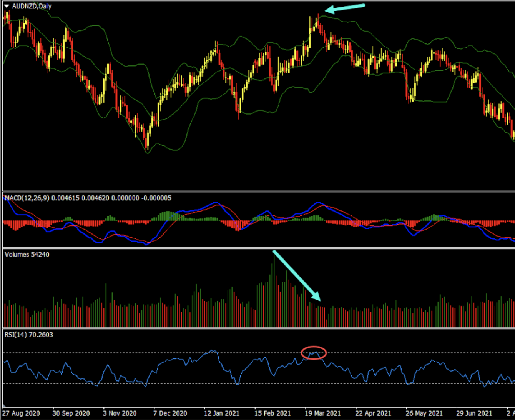The height and width of the screenshot is (420, 515).
Task: Click the 12 Jan 2021 date label
Action: (220, 413)
